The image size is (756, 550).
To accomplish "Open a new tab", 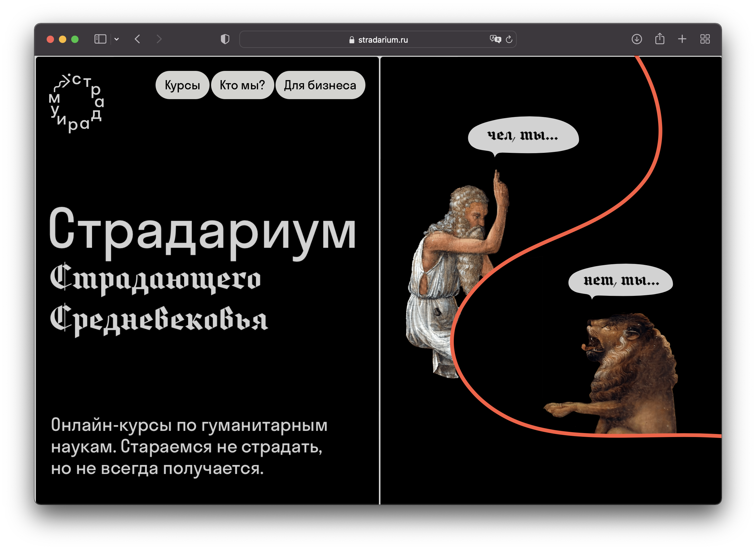I will (x=682, y=39).
